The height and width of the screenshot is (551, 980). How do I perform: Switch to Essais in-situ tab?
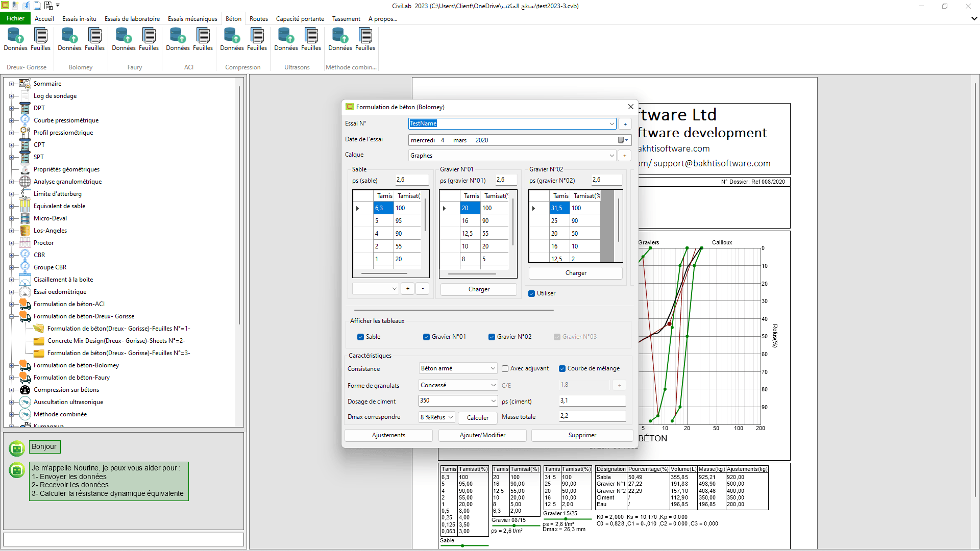(79, 19)
